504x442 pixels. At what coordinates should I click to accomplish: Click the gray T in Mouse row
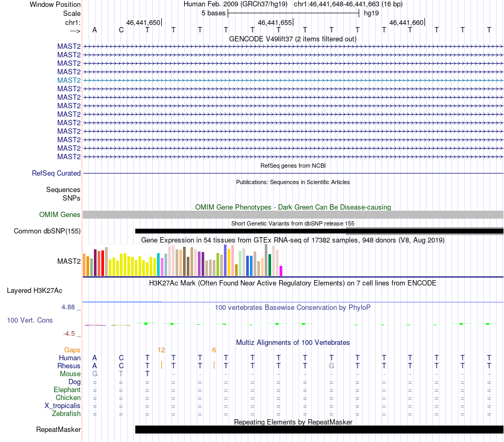tap(121, 374)
